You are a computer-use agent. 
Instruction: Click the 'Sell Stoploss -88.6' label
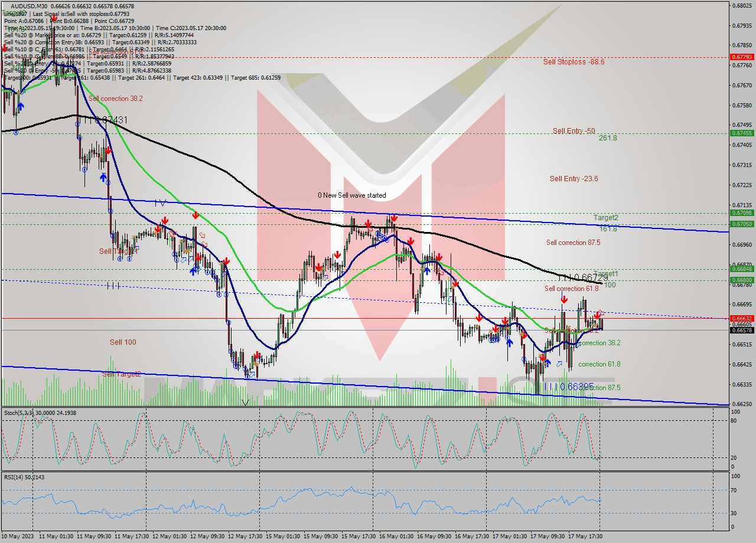573,61
